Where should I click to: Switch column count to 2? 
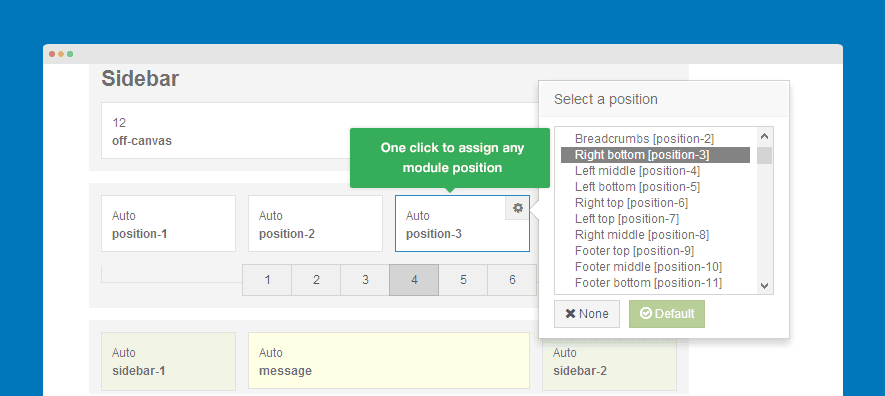[316, 280]
